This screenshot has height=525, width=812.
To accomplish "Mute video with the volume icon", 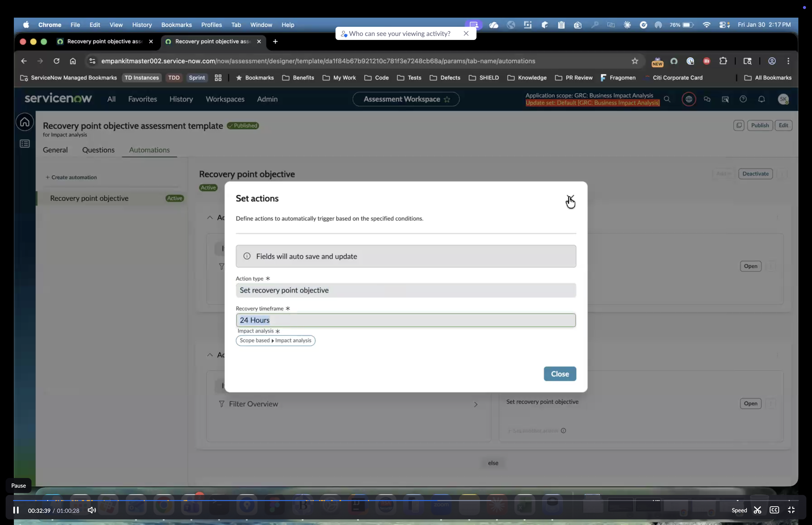I will [x=92, y=510].
